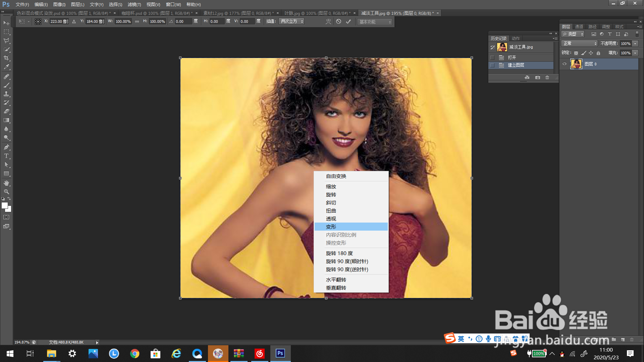This screenshot has height=362, width=644.
Task: Select the Type tool
Action: [x=6, y=156]
